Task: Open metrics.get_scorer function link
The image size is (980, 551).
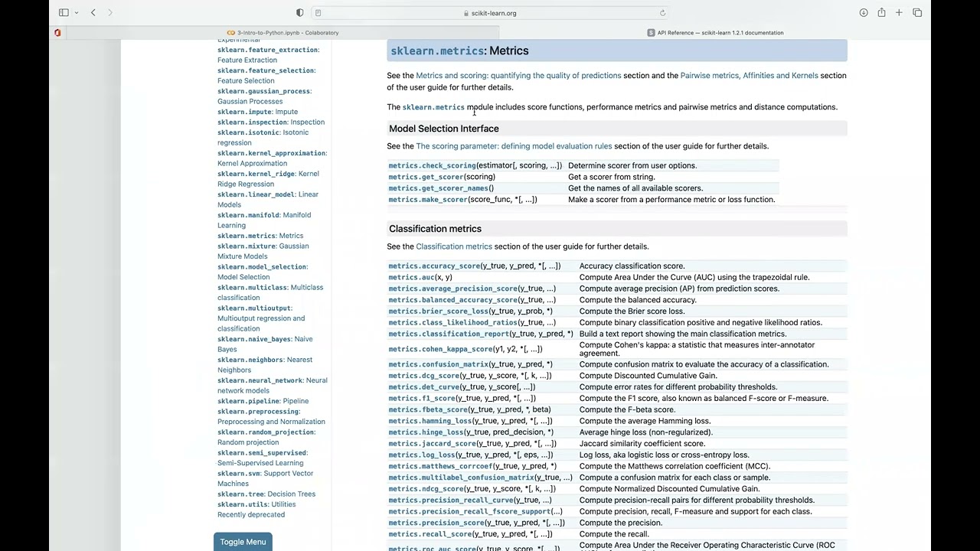Action: click(426, 177)
